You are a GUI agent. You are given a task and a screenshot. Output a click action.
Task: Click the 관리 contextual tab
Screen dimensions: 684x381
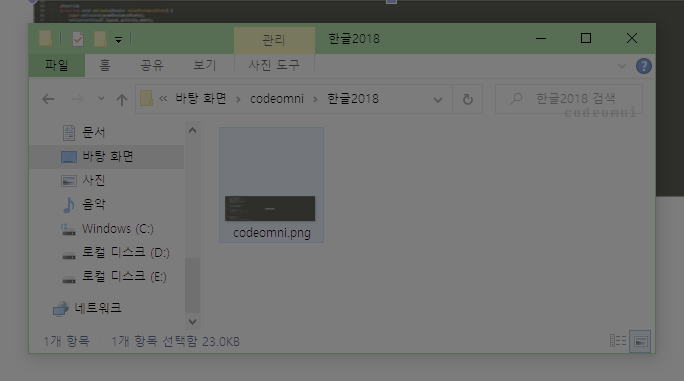tap(274, 40)
